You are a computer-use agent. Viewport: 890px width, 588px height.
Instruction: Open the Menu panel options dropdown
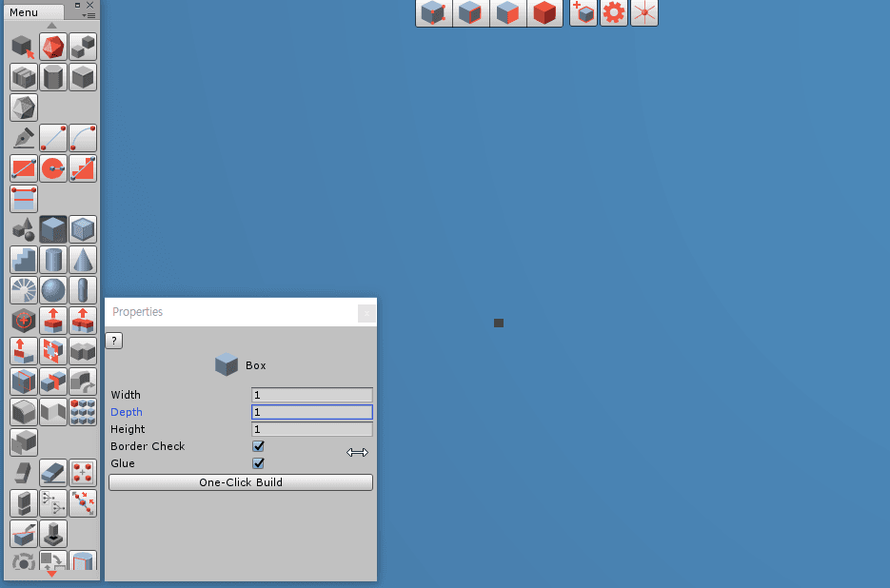(89, 15)
